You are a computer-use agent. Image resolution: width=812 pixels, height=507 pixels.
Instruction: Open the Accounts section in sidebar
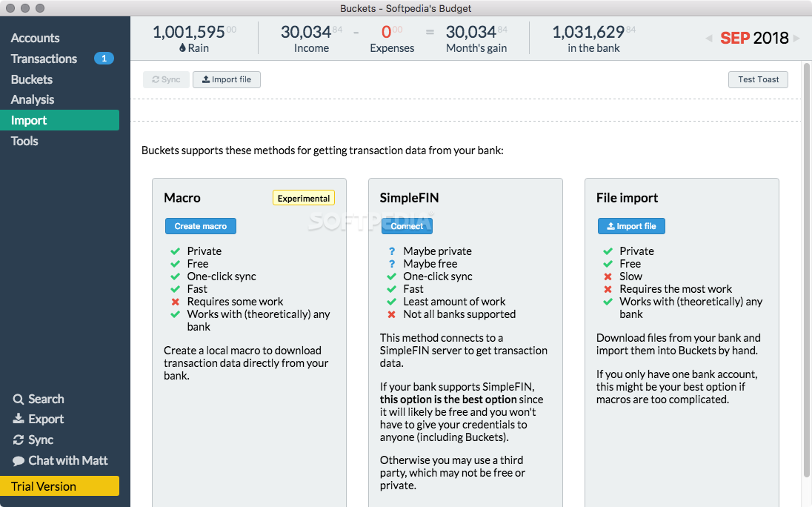click(36, 38)
